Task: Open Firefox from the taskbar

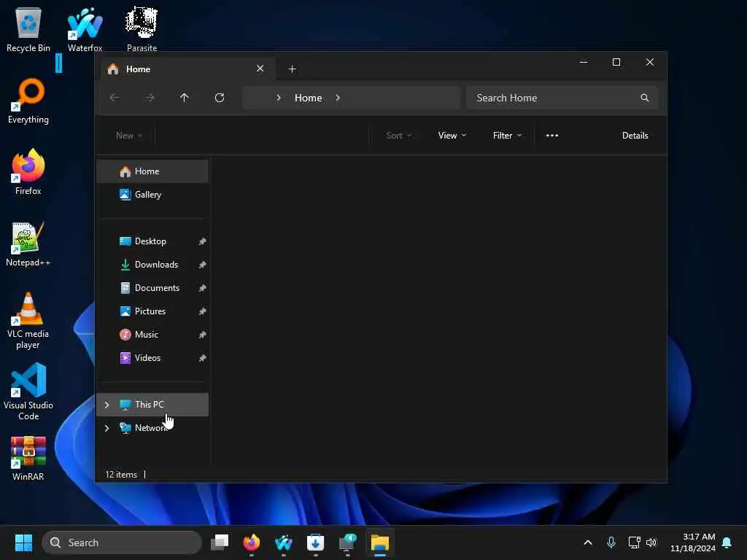Action: (x=252, y=542)
